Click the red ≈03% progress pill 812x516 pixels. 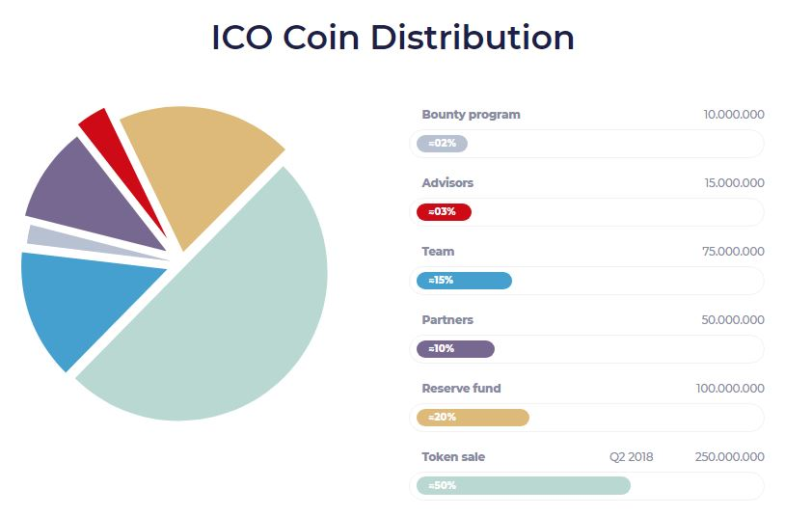coord(444,212)
